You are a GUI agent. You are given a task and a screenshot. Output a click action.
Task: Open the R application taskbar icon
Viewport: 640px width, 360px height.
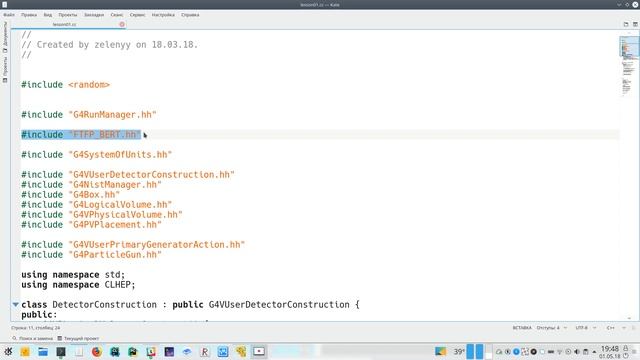(x=205, y=351)
